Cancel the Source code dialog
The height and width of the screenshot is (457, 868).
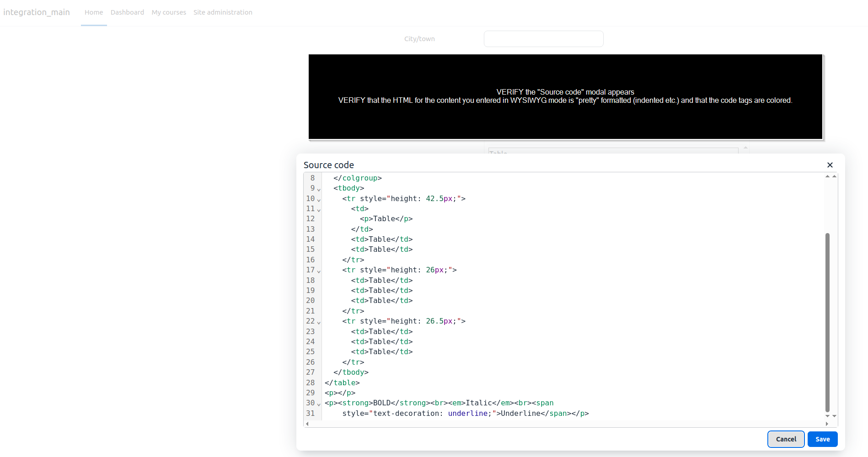point(786,439)
